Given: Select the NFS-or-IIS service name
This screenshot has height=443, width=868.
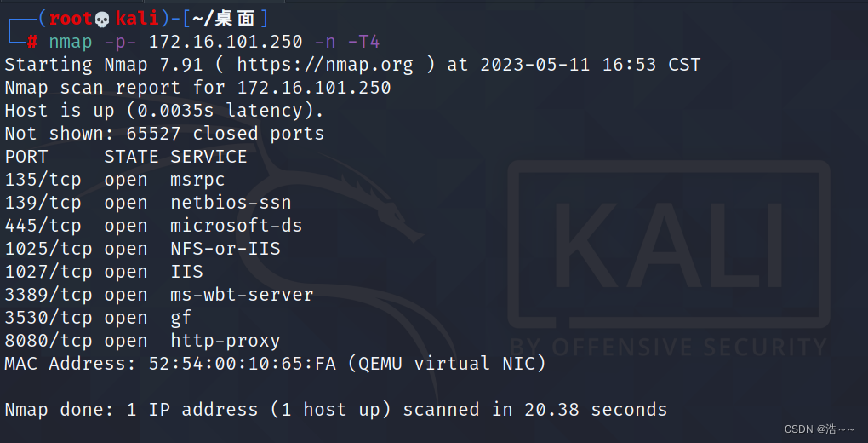Looking at the screenshot, I should (x=226, y=249).
